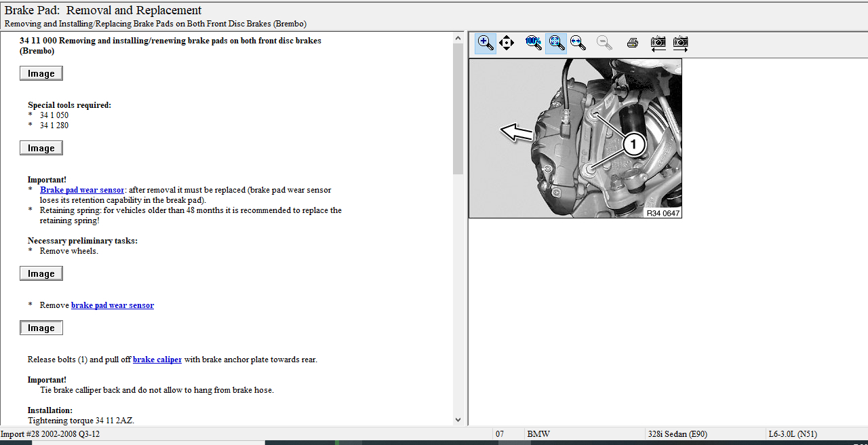Screen dimensions: 868x445
Task: Click the scrollbar up arrow in text pane
Action: [x=458, y=38]
